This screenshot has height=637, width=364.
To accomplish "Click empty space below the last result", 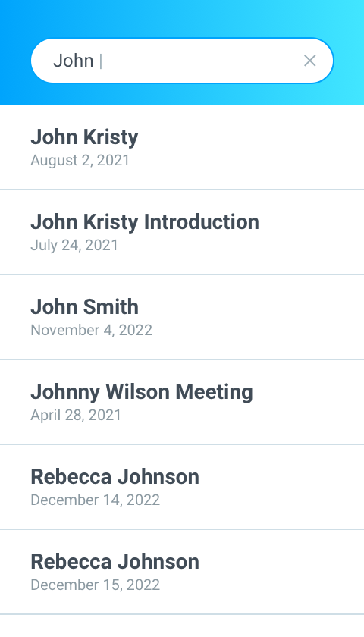I will point(182,626).
